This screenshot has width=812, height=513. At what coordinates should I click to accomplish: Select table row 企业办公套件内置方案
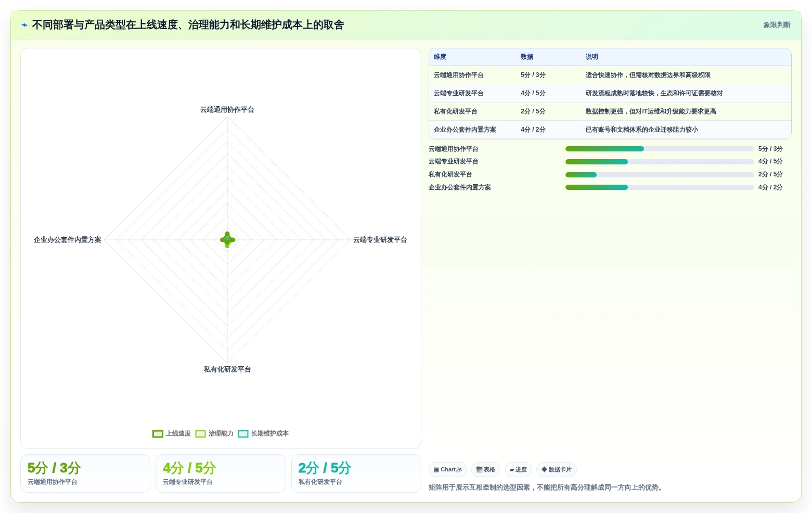[x=610, y=130]
